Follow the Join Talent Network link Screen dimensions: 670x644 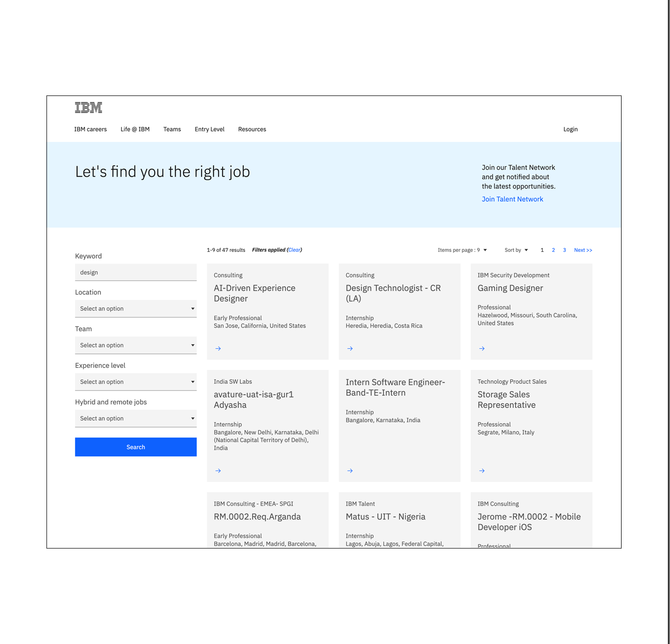[512, 199]
